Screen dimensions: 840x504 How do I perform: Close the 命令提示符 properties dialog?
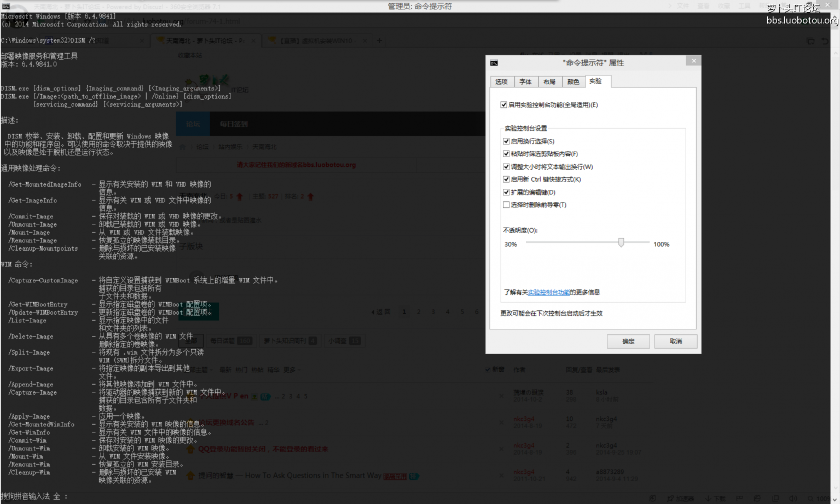coord(693,61)
